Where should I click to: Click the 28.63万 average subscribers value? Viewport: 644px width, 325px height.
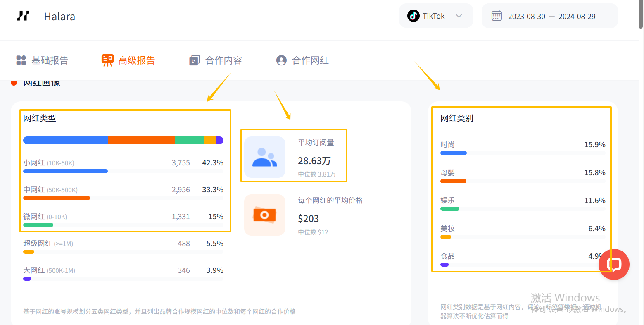pos(314,161)
